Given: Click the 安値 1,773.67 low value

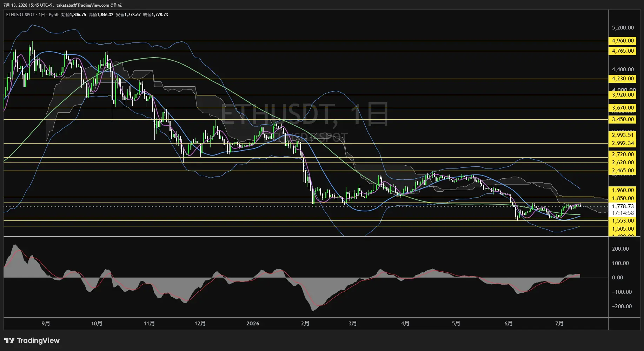Looking at the screenshot, I should point(128,15).
